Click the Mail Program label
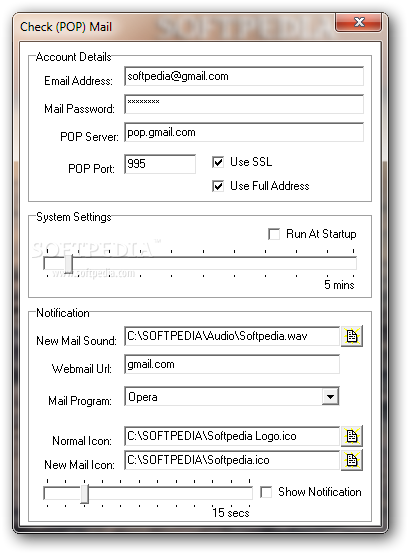Image resolution: width=409 pixels, height=554 pixels. coord(80,401)
